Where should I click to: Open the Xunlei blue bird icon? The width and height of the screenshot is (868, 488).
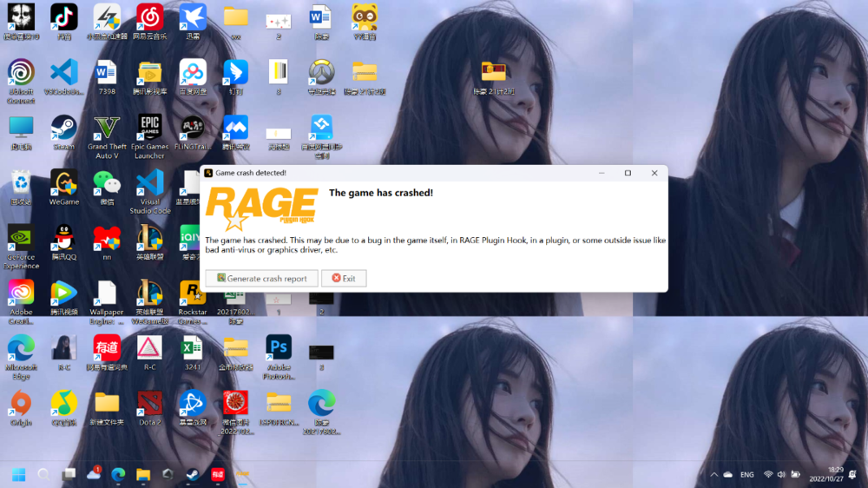[193, 23]
